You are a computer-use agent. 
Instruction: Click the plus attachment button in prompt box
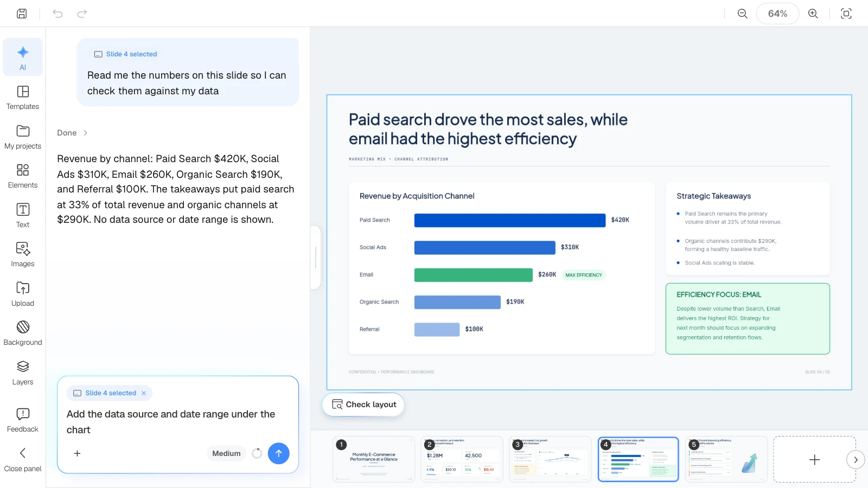coord(77,453)
